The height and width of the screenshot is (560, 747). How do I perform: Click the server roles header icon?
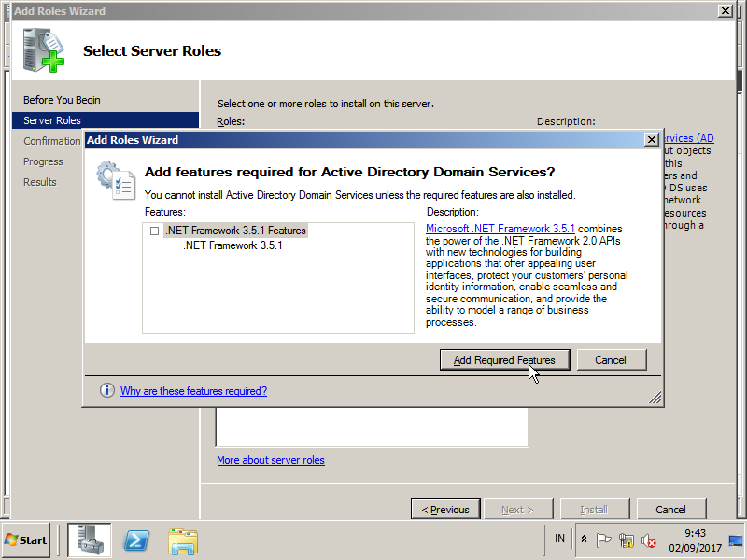click(x=43, y=51)
